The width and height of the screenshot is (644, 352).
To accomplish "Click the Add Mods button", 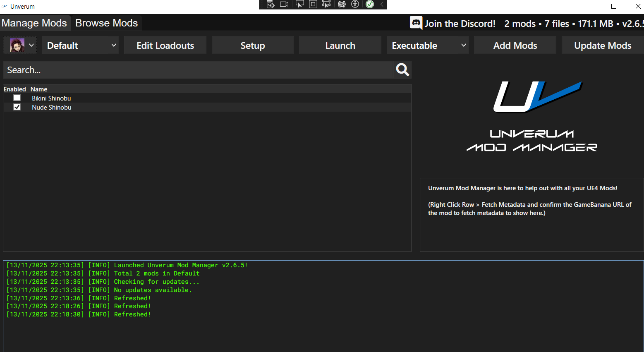I will [x=515, y=45].
